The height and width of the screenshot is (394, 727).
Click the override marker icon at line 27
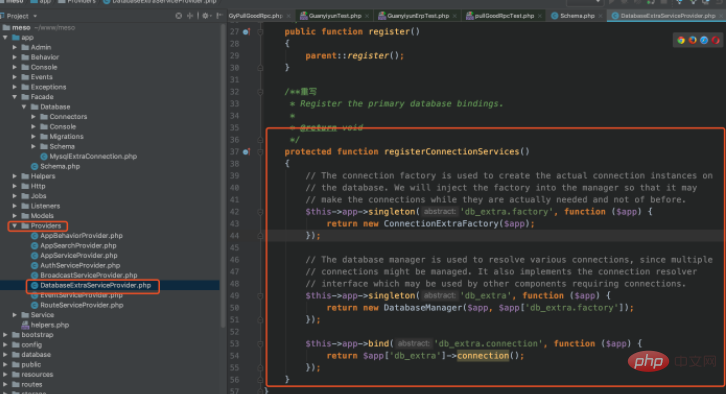coord(246,32)
